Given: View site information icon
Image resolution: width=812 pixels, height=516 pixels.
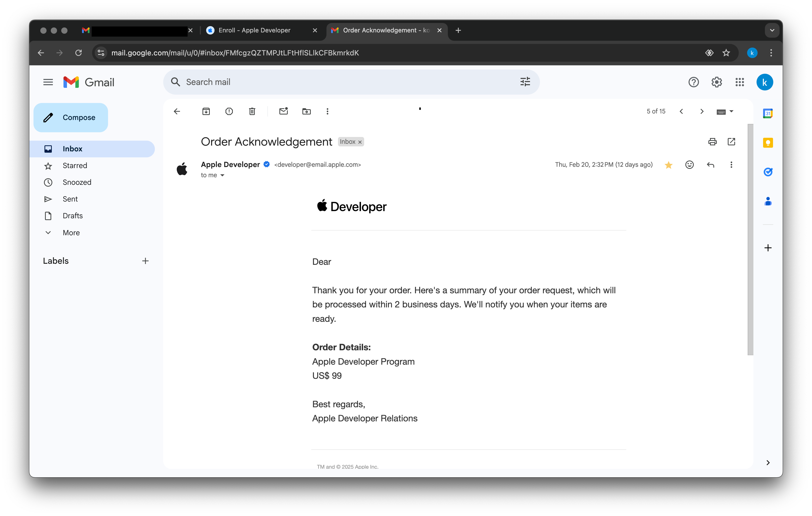Looking at the screenshot, I should click(101, 53).
